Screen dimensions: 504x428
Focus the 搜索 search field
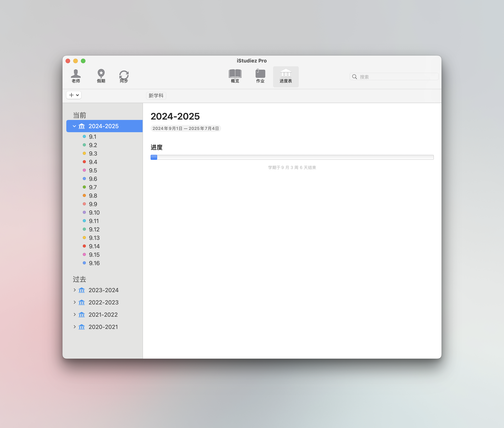click(398, 77)
